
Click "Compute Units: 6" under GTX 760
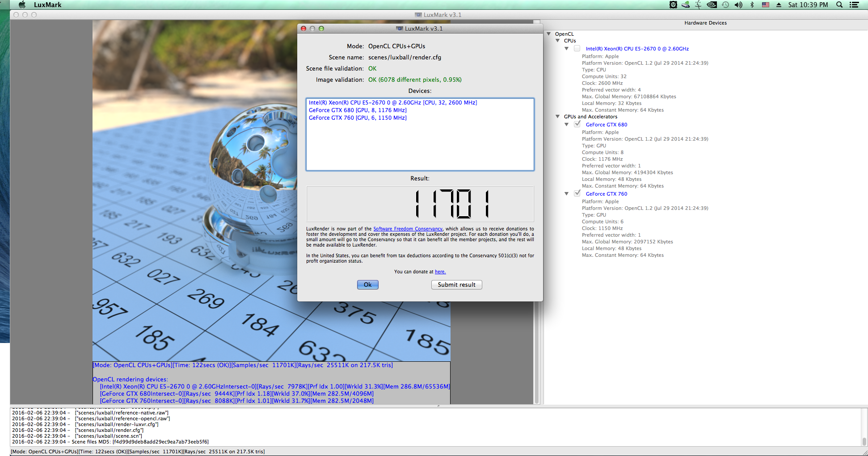tap(603, 222)
